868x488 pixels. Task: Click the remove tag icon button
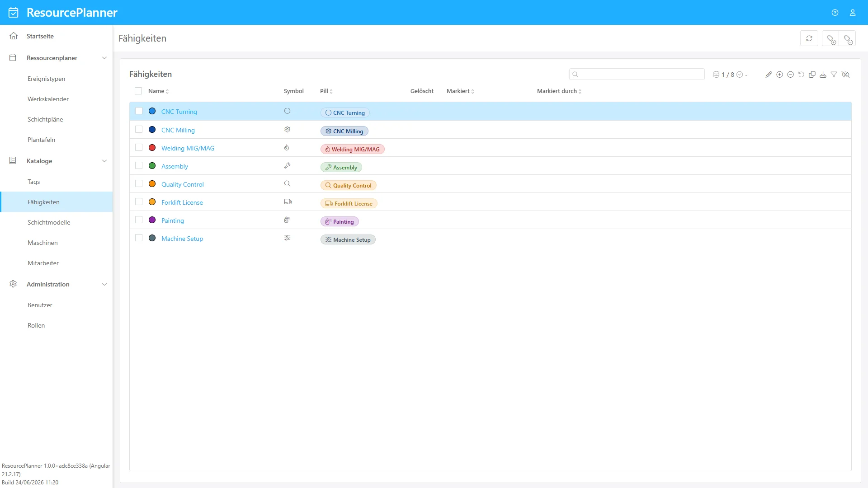848,39
